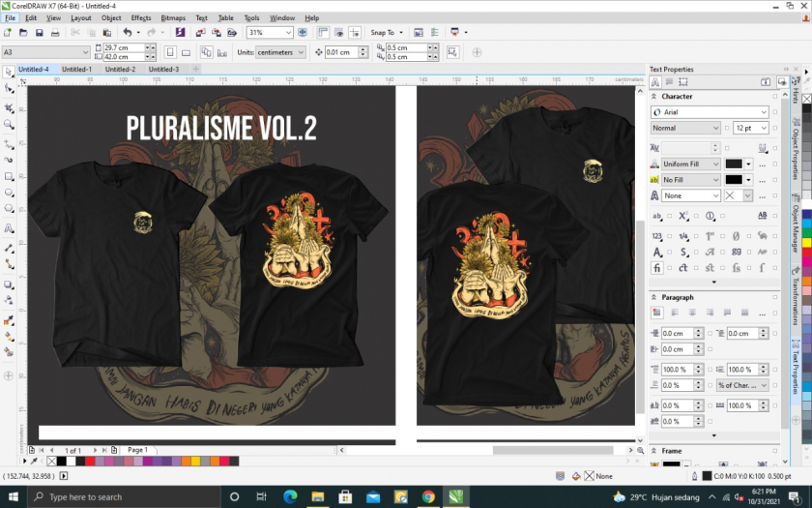Click the text fill color swatch

tap(734, 164)
